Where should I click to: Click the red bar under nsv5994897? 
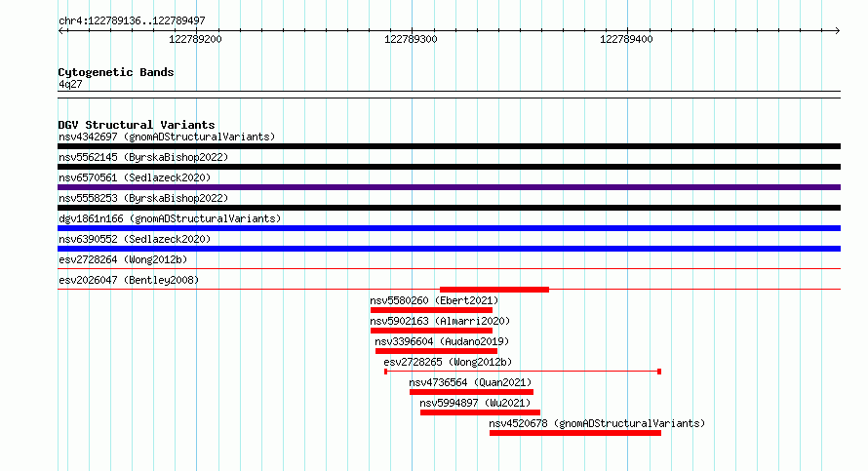pos(480,412)
